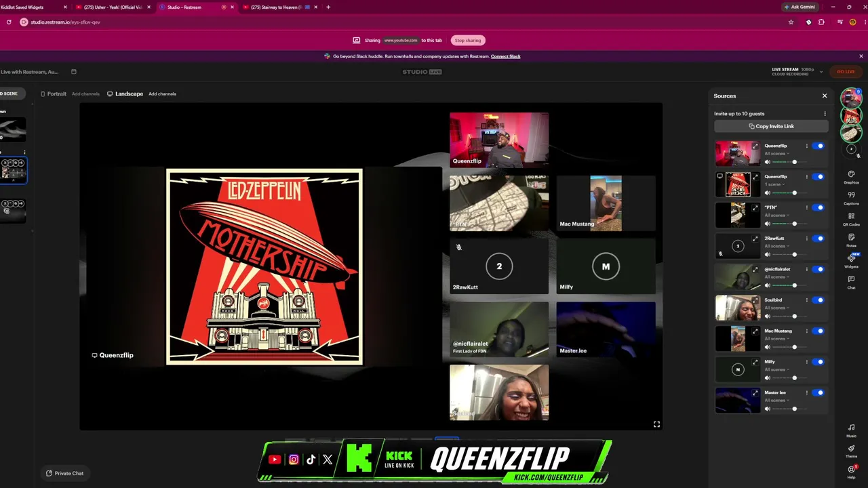Open the QR Codes panel
The image size is (868, 488).
pos(851,219)
